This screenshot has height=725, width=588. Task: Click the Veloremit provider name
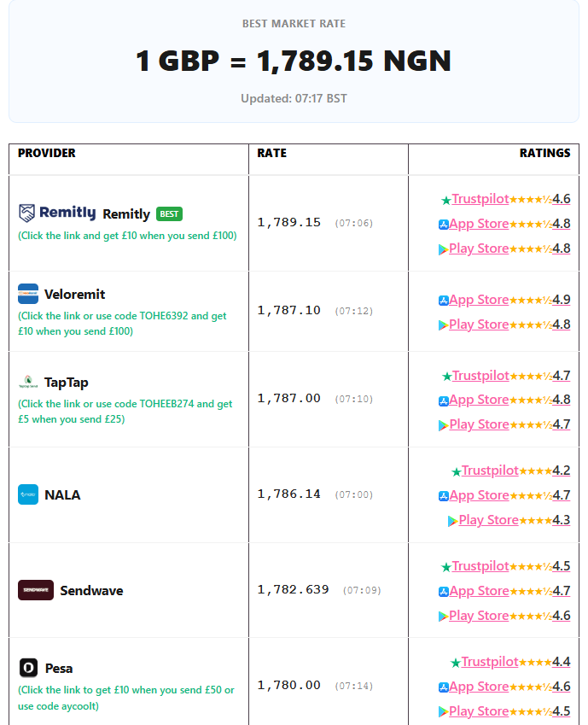point(74,294)
